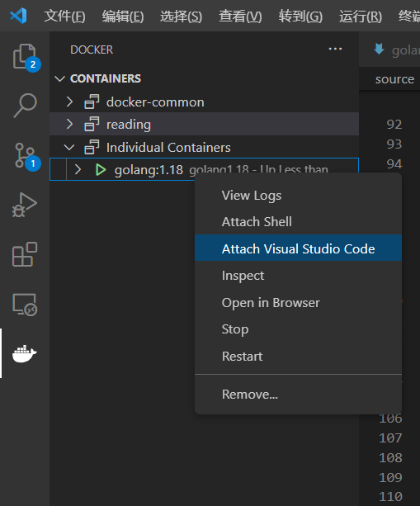
Task: Collapse the CONTAINERS section
Action: coord(60,78)
